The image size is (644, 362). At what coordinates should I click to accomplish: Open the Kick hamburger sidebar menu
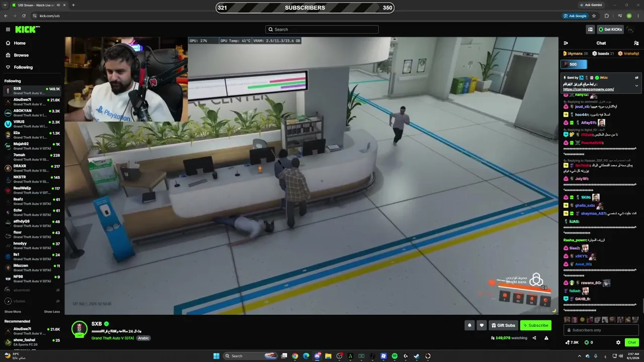8,30
